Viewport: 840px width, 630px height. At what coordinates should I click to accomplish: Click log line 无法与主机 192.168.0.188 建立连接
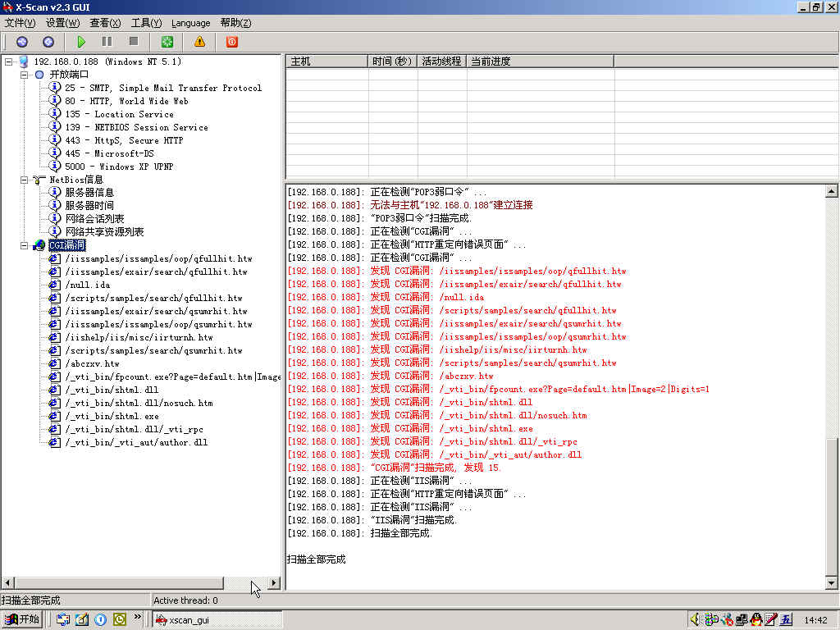coord(410,205)
